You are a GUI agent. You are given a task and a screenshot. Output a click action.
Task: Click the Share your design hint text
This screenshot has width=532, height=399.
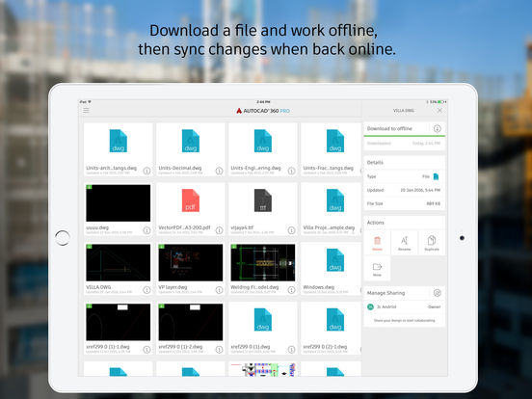404,320
